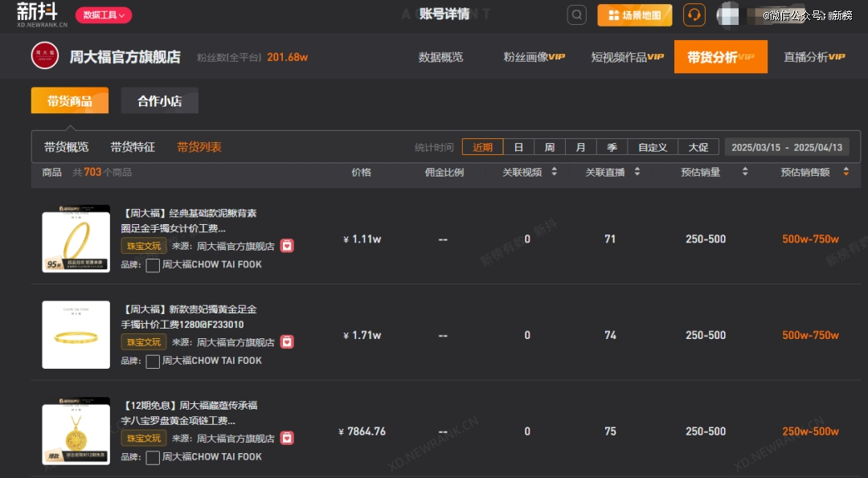Click brand 周大福CHOW TAI FOOK in 贵妃镯 row

tap(212, 361)
